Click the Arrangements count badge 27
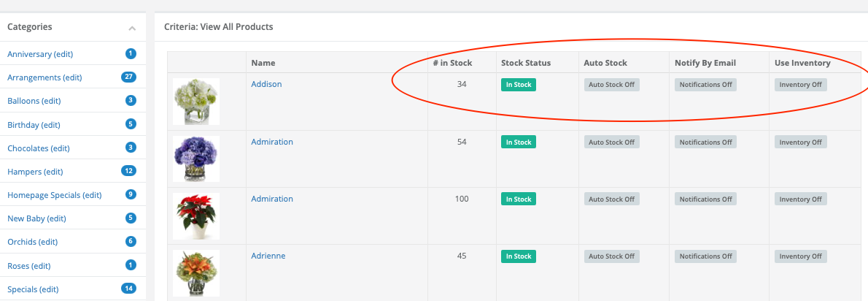 click(128, 77)
